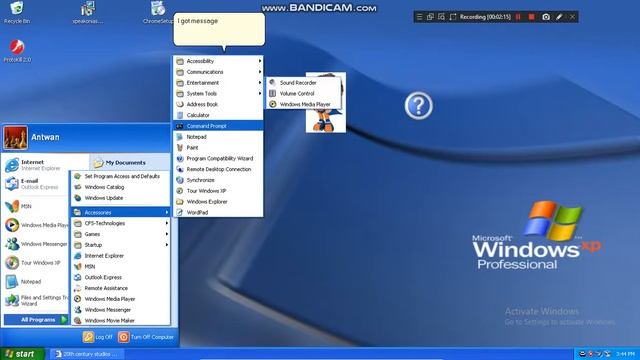The image size is (640, 360).
Task: Expand the Accessibility submenu
Action: tap(218, 61)
